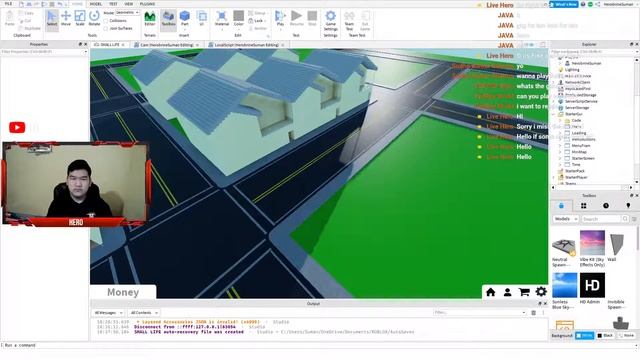
Task: Click the Output filter input field
Action: pyautogui.click(x=480, y=313)
